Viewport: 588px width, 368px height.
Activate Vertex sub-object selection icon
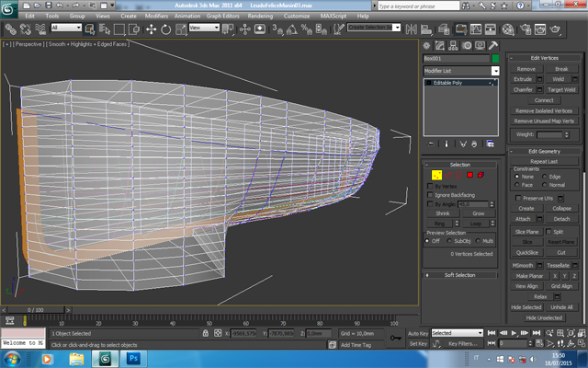click(437, 175)
